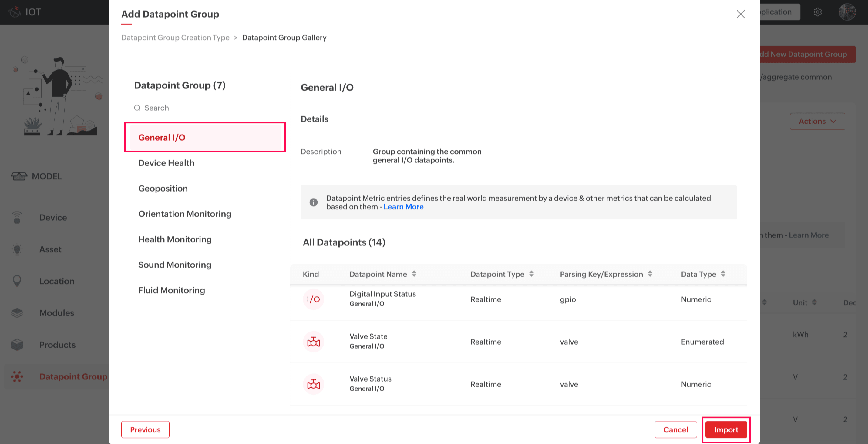Click the search magnifier icon

(x=137, y=108)
